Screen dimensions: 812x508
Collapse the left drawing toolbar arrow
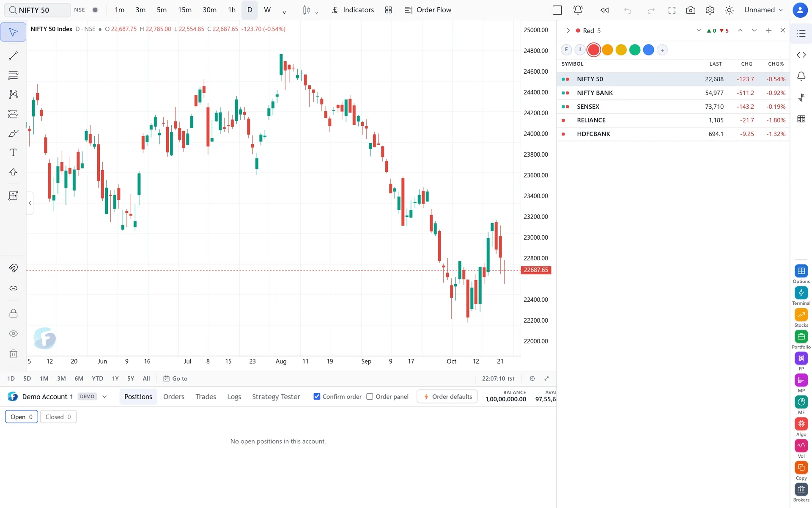point(30,203)
